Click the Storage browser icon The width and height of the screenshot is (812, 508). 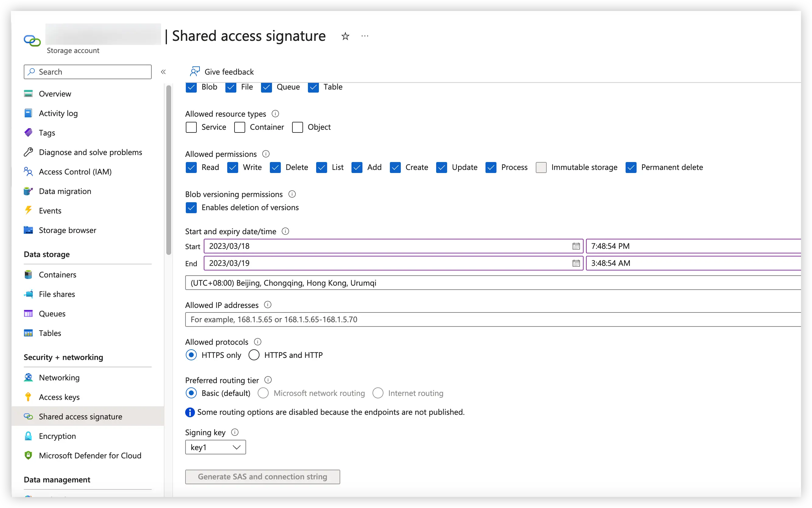click(28, 230)
